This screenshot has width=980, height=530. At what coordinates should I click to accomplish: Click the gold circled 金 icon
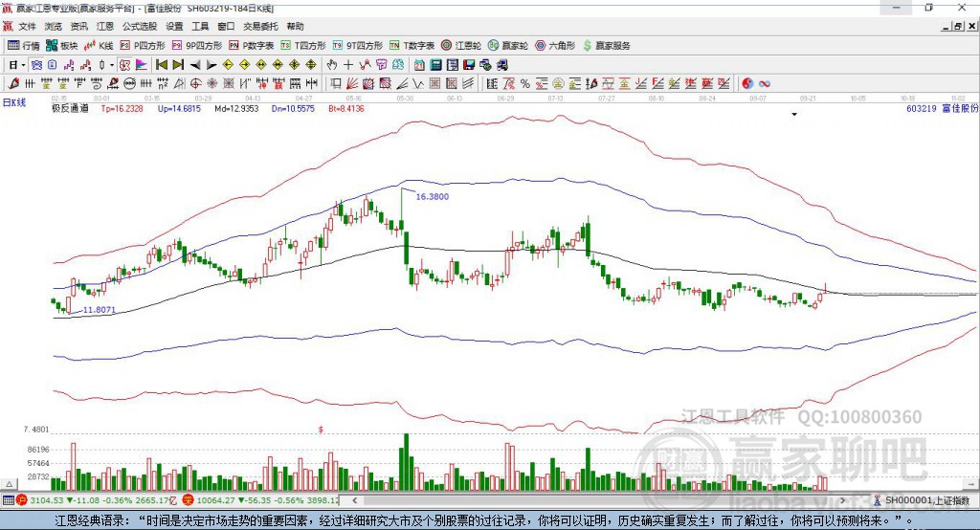coord(558,84)
